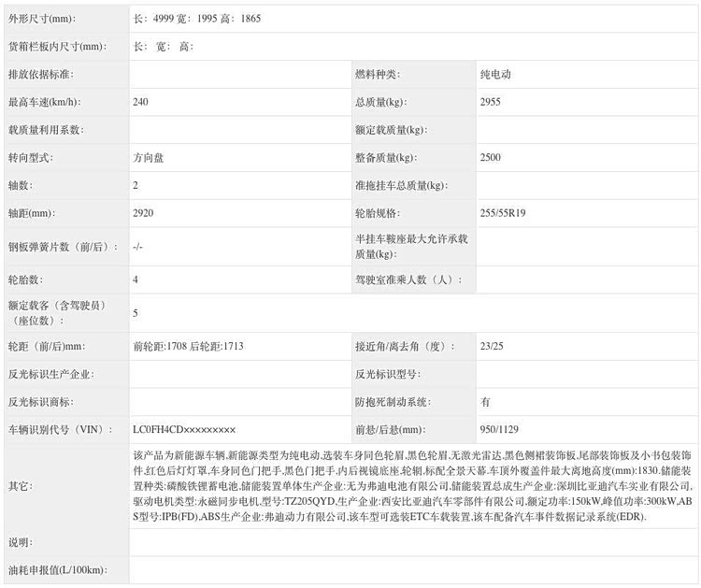Click the 油耗申报值(L/100km) row label
The image size is (701, 588).
coord(56,570)
